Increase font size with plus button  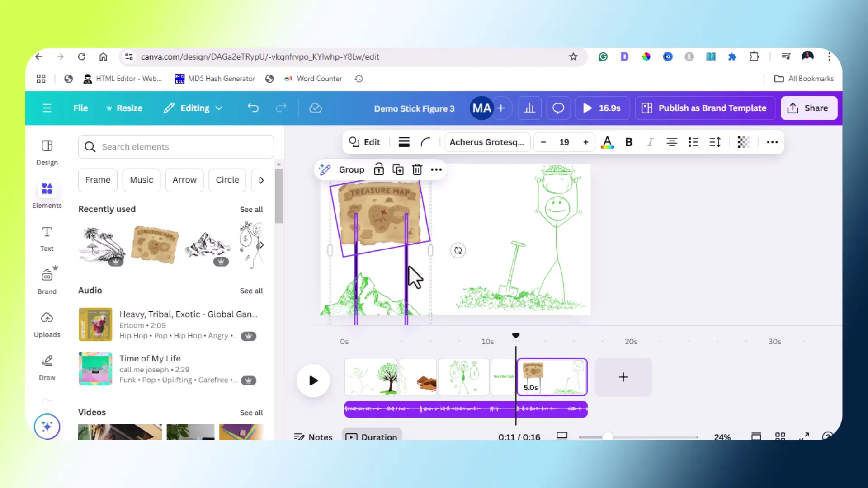tap(586, 142)
